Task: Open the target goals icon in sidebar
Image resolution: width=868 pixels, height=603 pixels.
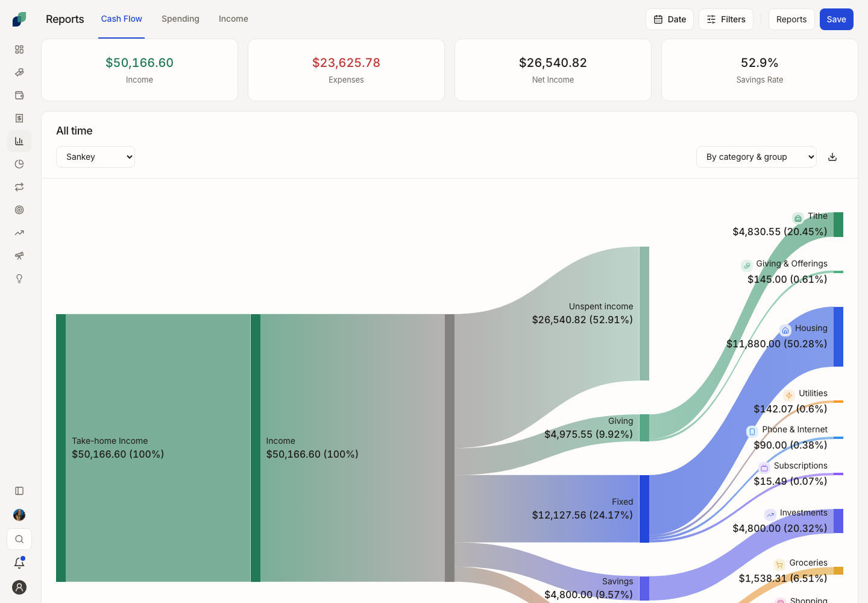Action: pyautogui.click(x=19, y=210)
